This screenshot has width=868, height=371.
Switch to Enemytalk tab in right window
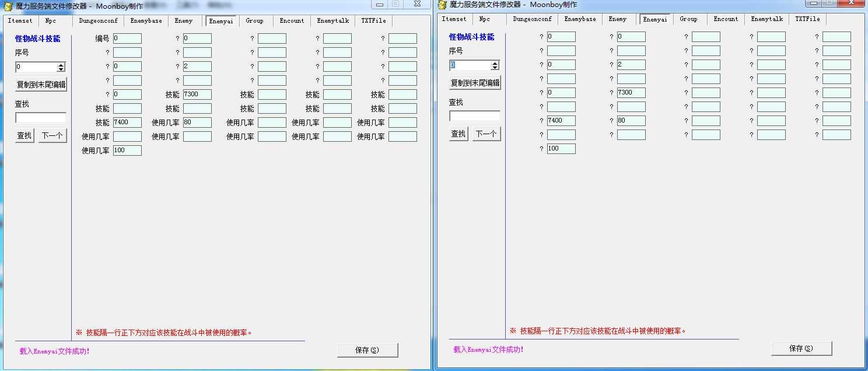(767, 19)
